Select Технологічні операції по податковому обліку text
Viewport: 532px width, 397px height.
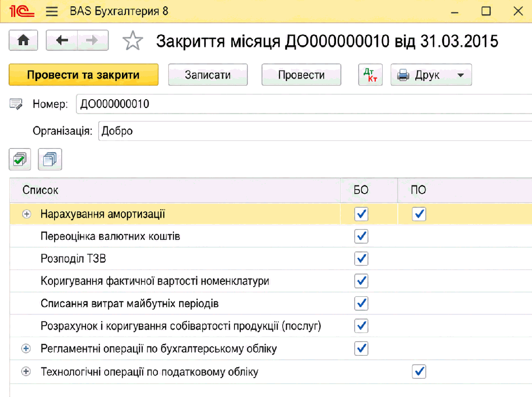tap(149, 372)
